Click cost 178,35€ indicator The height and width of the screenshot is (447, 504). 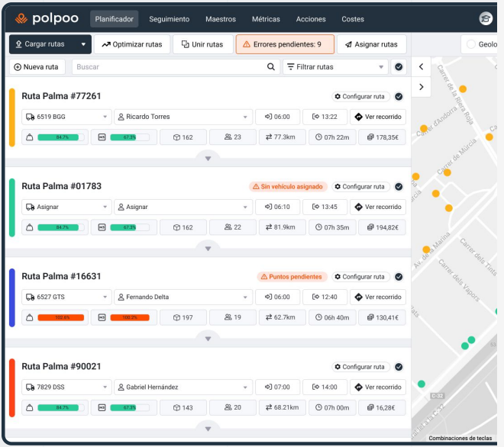click(382, 137)
